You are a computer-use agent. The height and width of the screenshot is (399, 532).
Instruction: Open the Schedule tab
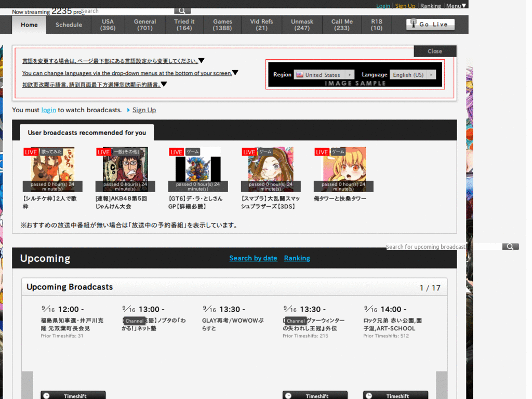tap(68, 24)
